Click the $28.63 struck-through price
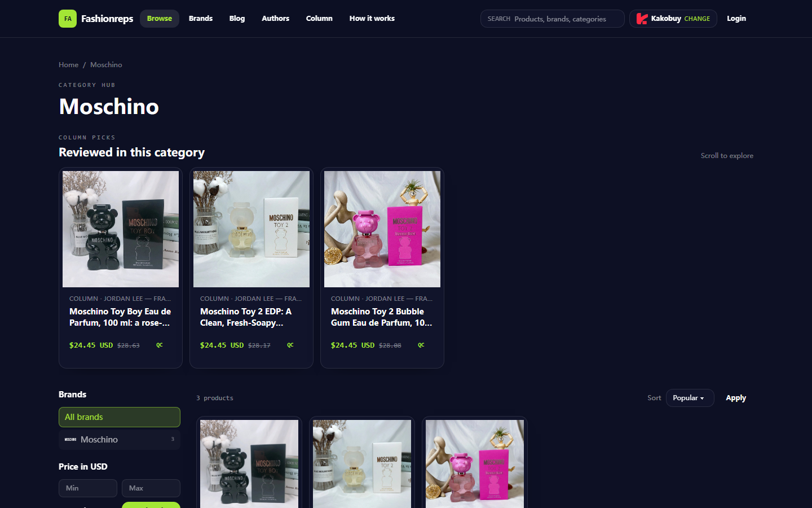Screen dimensions: 812x508 click(129, 345)
